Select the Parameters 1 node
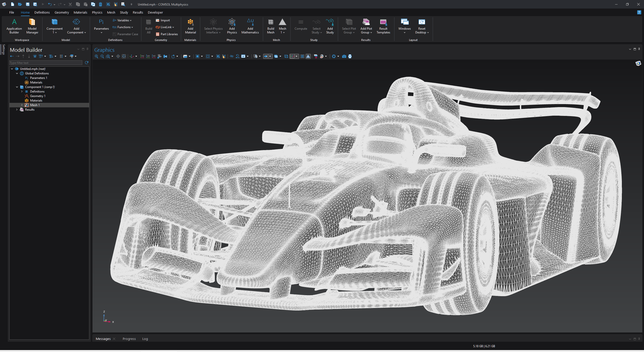The width and height of the screenshot is (644, 352). pyautogui.click(x=38, y=78)
